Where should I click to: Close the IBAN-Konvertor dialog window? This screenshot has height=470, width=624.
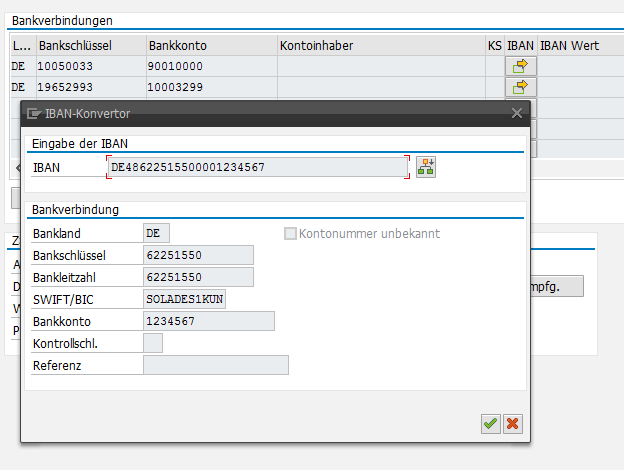[x=516, y=114]
